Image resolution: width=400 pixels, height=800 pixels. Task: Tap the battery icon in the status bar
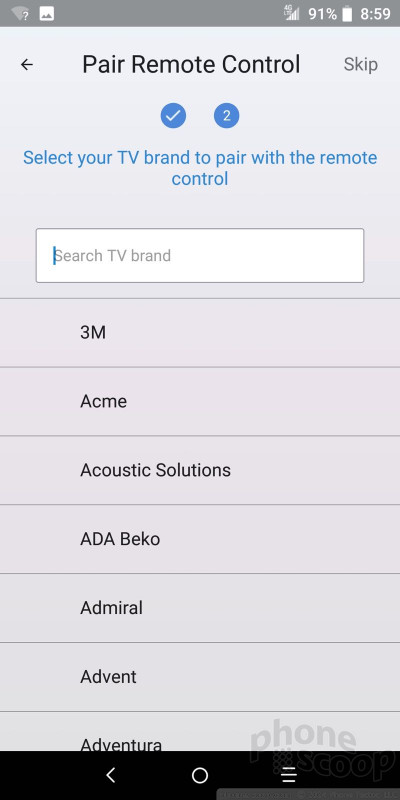[347, 14]
